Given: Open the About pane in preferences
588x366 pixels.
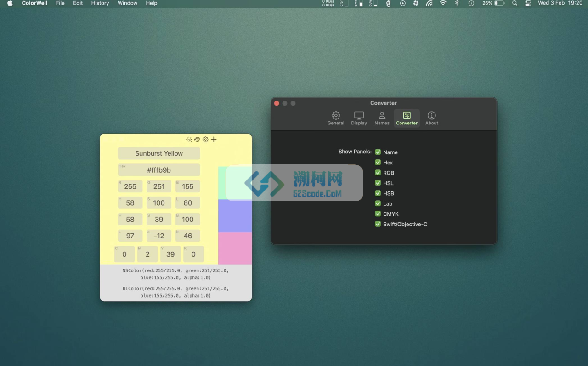Looking at the screenshot, I should pyautogui.click(x=432, y=118).
